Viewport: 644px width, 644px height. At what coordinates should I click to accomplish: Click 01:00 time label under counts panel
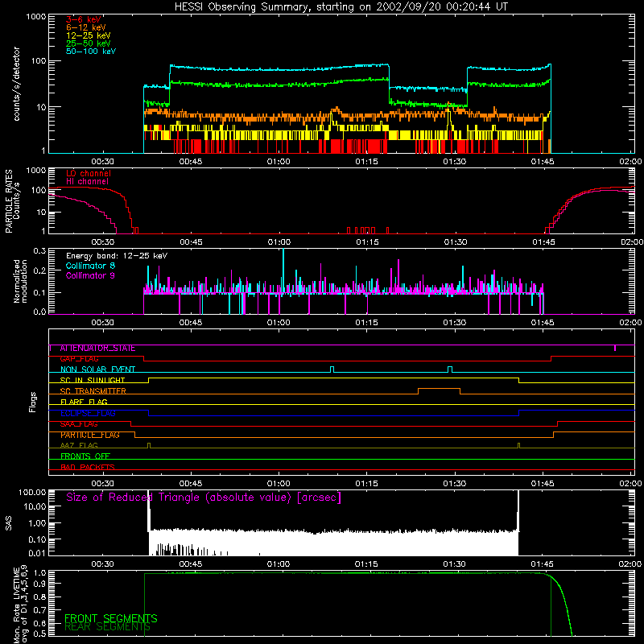coord(279,162)
